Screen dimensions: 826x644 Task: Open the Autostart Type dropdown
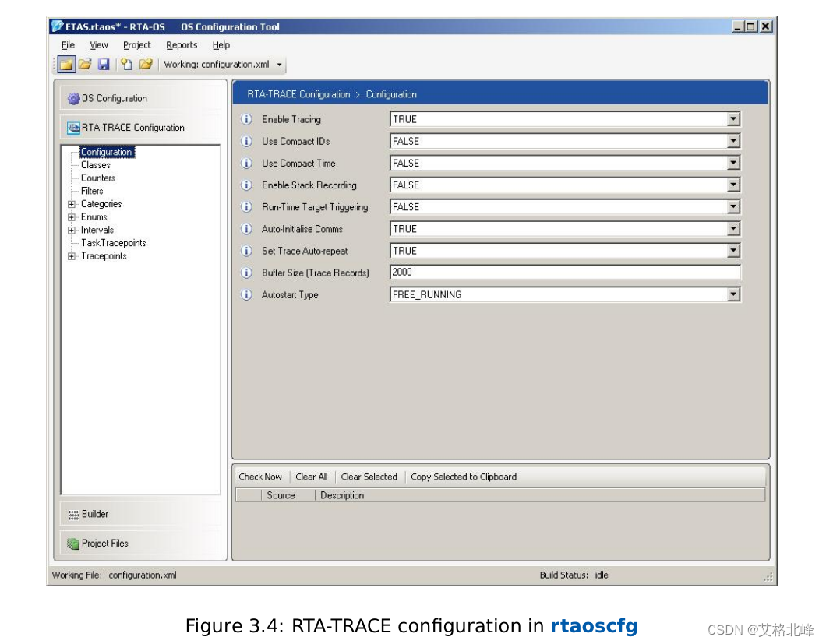[733, 294]
